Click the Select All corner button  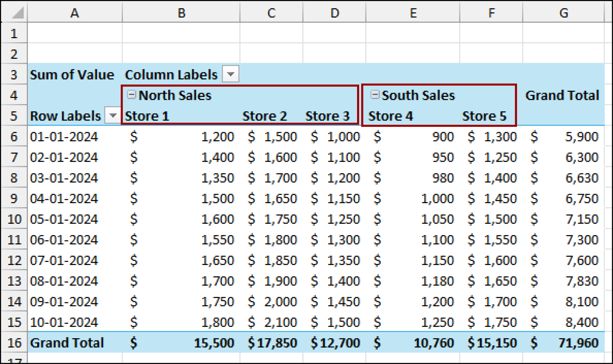[13, 13]
